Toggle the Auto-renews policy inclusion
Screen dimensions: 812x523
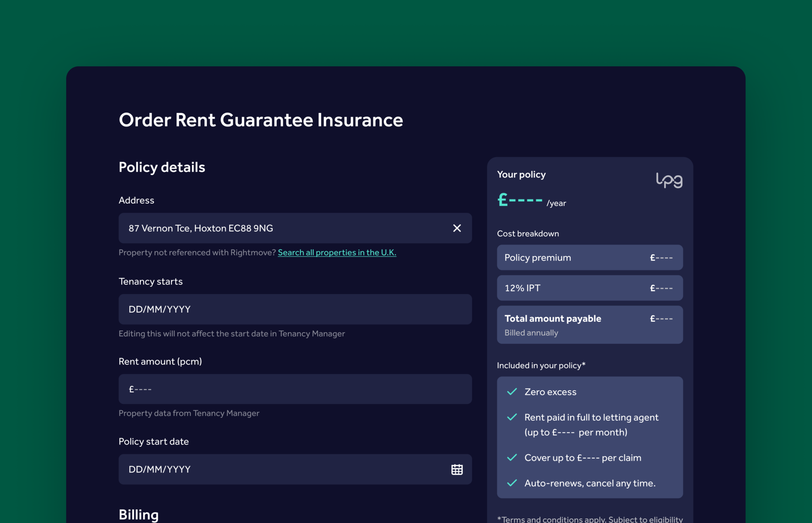click(590, 483)
